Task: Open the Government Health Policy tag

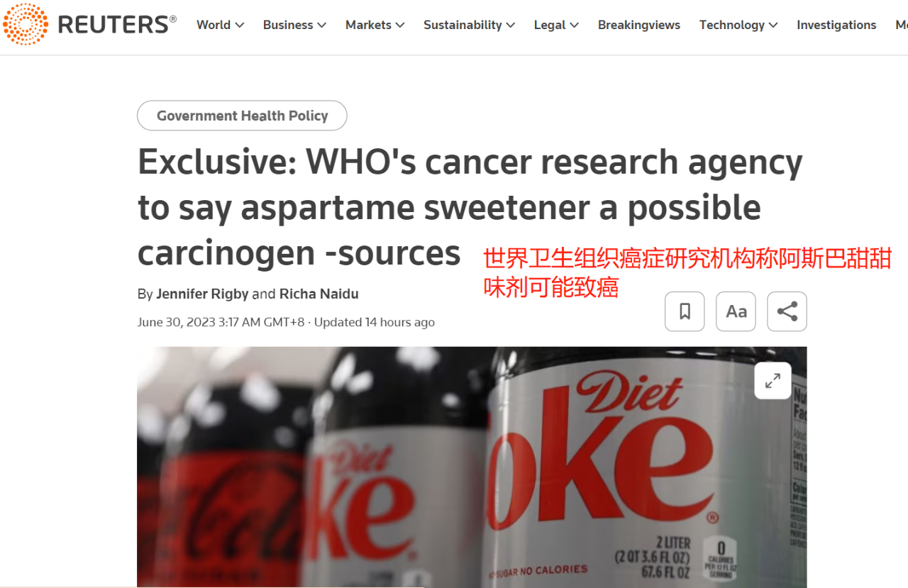Action: click(x=242, y=116)
